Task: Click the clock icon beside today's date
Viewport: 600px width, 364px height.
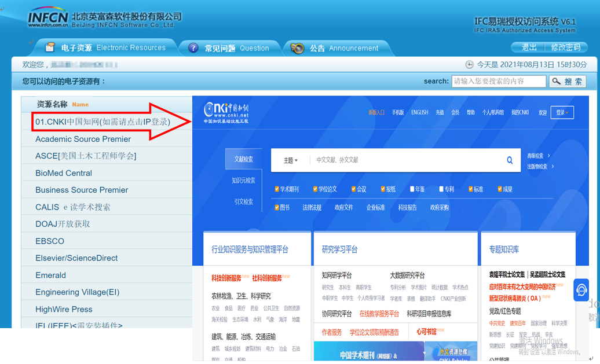Action: pyautogui.click(x=469, y=65)
